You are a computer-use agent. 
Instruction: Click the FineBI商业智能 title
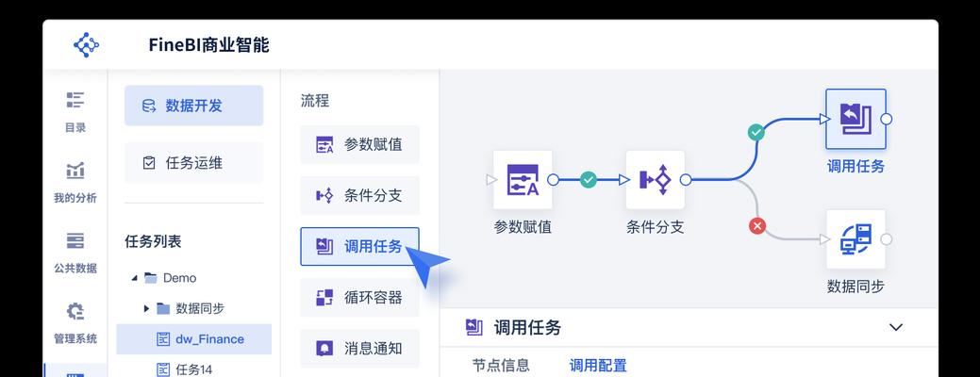[x=208, y=45]
